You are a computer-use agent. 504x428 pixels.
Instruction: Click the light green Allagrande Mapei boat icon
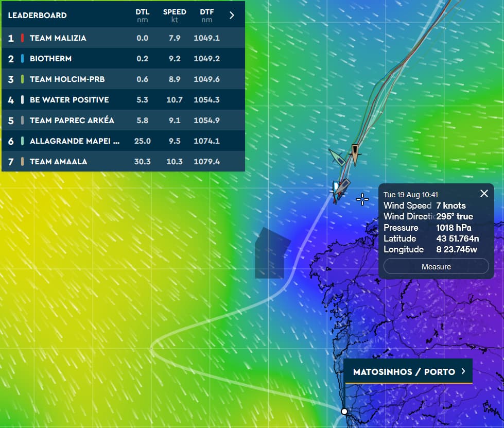(x=337, y=157)
